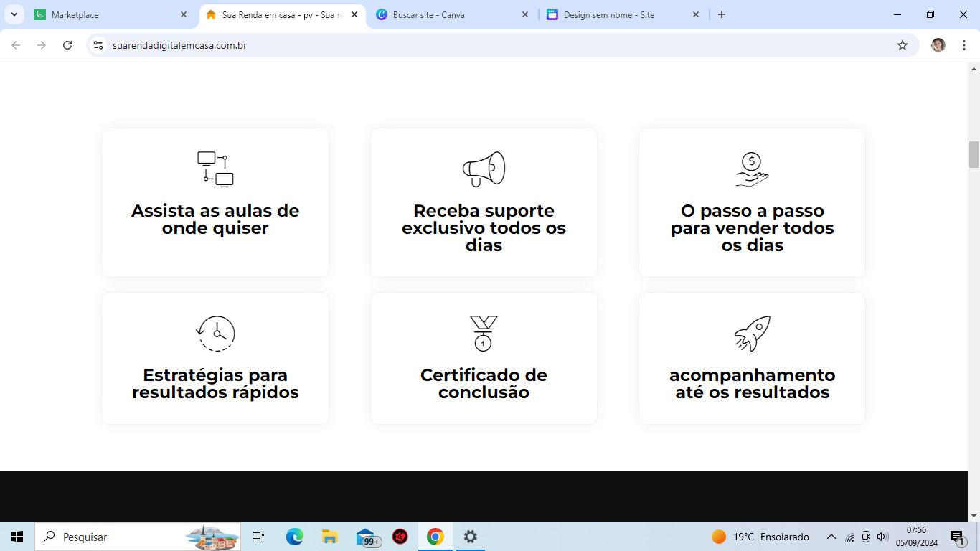This screenshot has height=551, width=980.
Task: Close the 'Design sem nome - Site' tab
Action: tap(696, 14)
